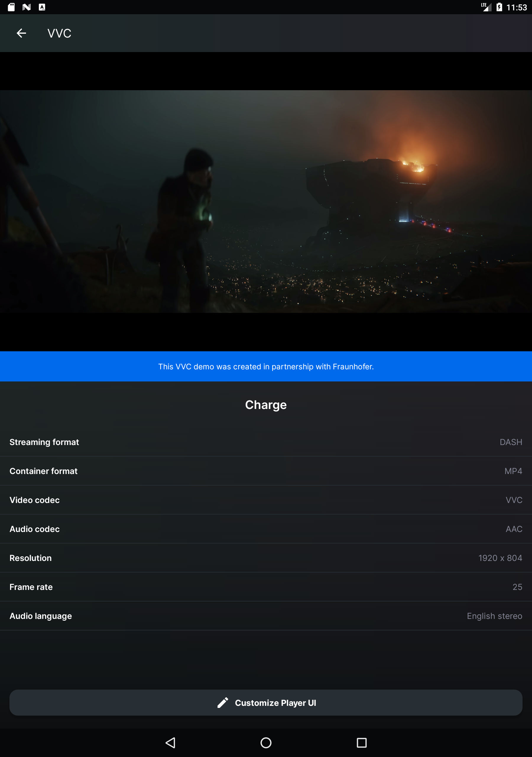Tap the Android home circle button

pos(266,743)
